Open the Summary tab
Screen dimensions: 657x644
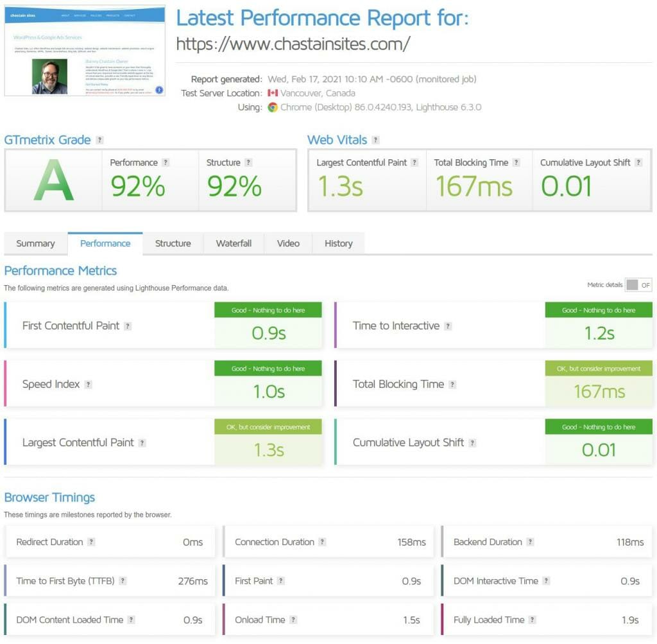(x=36, y=243)
